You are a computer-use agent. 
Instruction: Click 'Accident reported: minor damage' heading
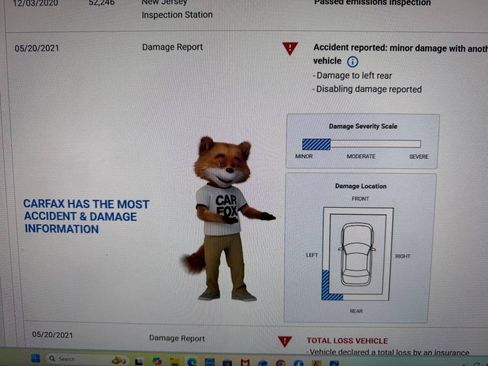point(400,48)
